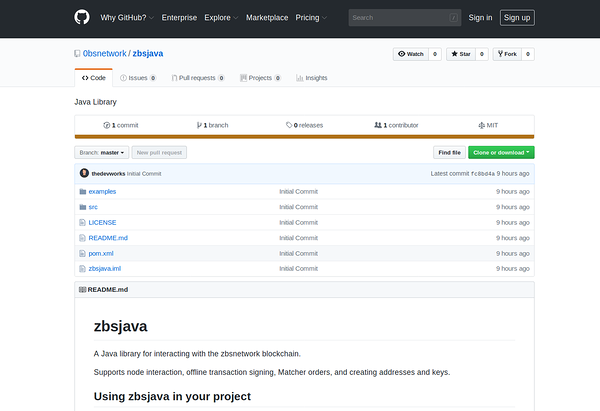Click the Pull requests icon
This screenshot has width=600, height=411.
tap(174, 78)
